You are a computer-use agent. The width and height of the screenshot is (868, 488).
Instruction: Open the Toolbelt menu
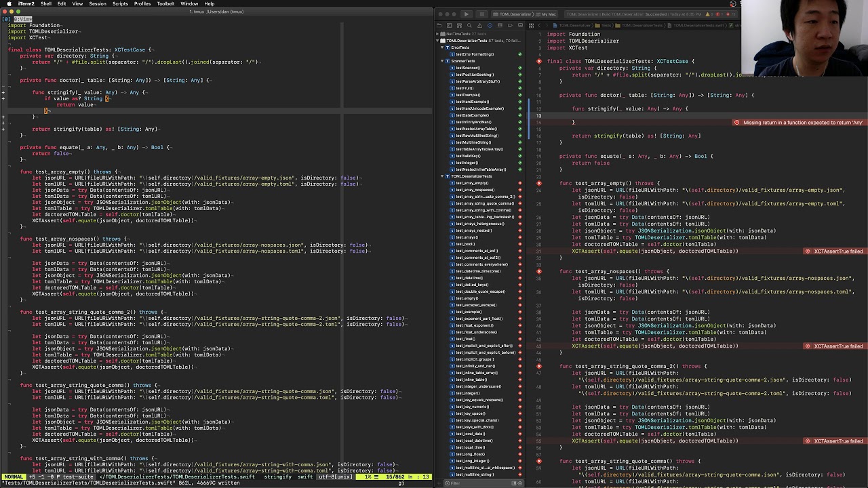[x=165, y=3]
